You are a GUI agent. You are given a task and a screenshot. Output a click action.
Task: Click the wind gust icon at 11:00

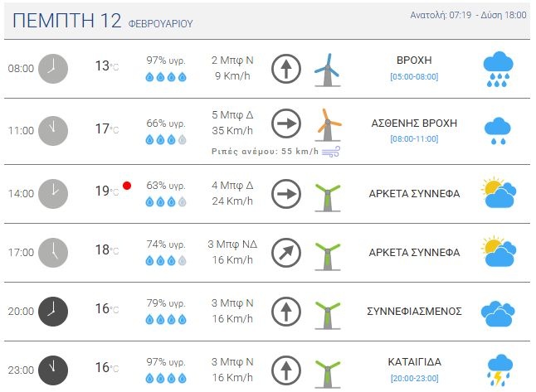coord(333,152)
